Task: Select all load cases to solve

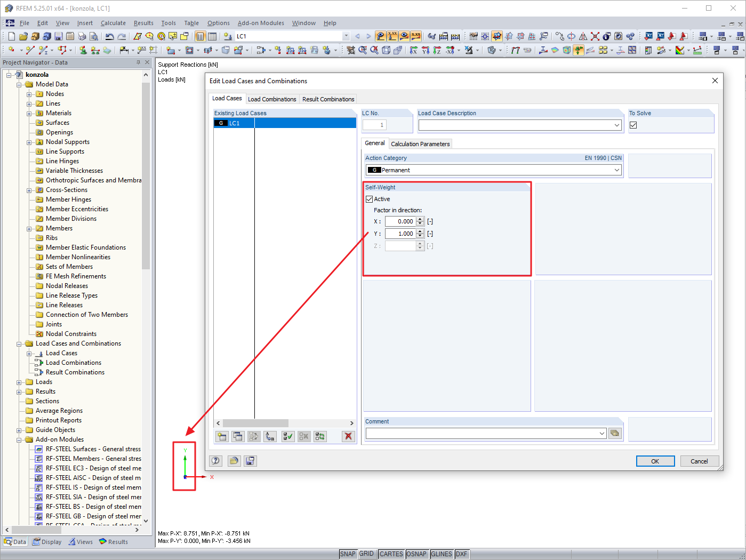Action: pos(288,436)
